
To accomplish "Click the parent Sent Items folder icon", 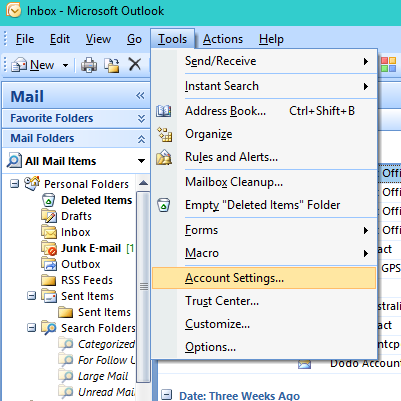I will pyautogui.click(x=49, y=296).
